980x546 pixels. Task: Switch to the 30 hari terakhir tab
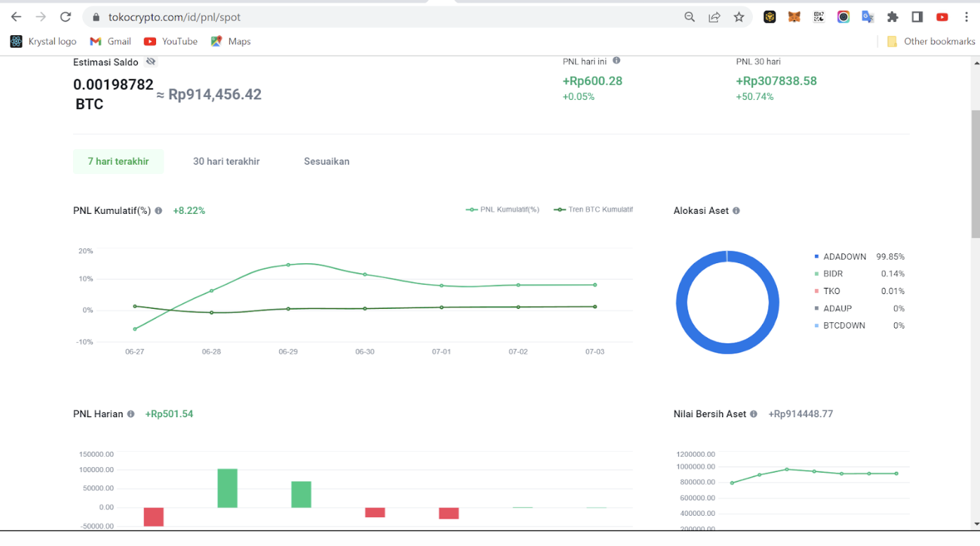[x=226, y=161]
